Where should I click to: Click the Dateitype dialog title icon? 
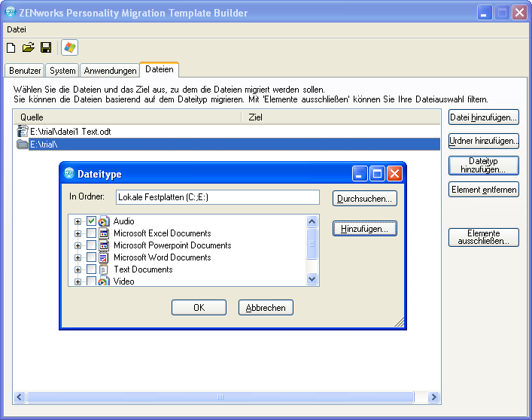click(x=69, y=173)
